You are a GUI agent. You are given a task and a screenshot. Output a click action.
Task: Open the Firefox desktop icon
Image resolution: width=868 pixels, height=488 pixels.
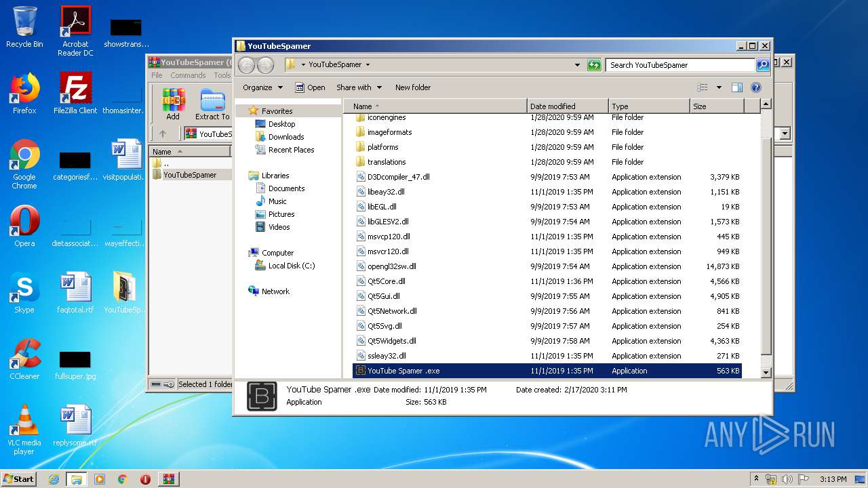[x=24, y=94]
